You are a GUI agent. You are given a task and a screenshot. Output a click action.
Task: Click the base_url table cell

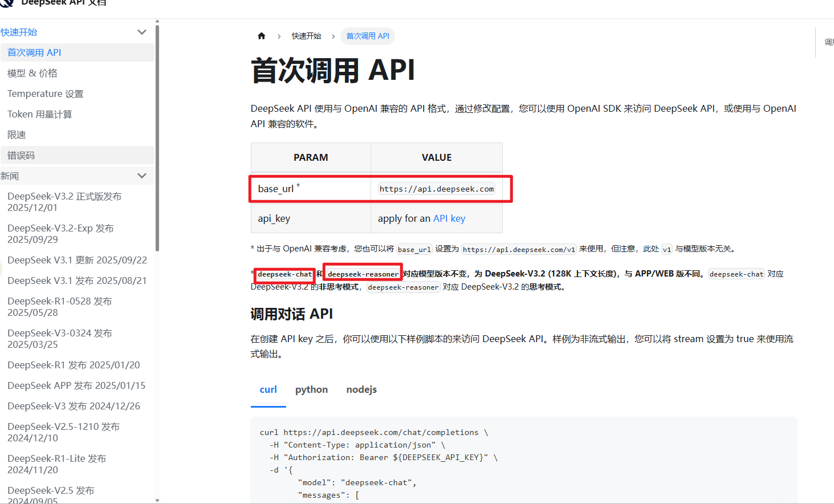(311, 189)
